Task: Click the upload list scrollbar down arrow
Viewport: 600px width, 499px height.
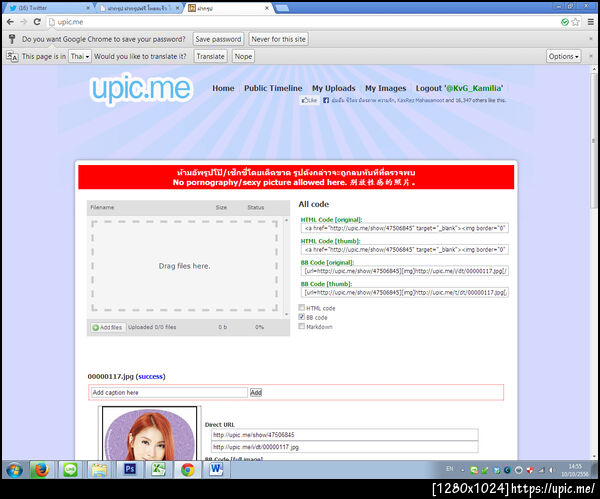Action: click(x=286, y=314)
